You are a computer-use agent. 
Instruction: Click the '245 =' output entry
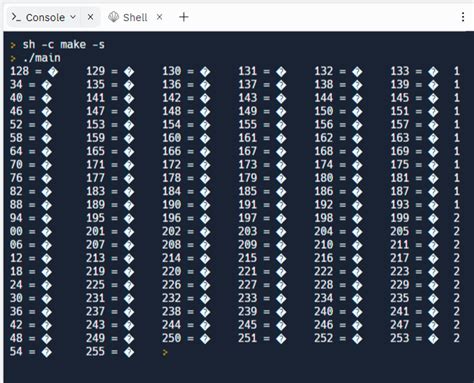click(262, 325)
